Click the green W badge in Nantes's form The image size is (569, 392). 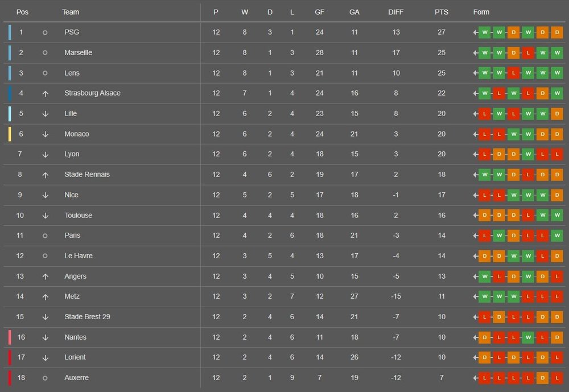point(528,337)
